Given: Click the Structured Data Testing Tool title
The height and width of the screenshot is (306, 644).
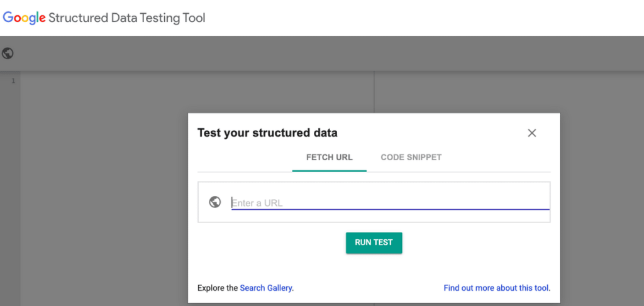Looking at the screenshot, I should tap(127, 18).
